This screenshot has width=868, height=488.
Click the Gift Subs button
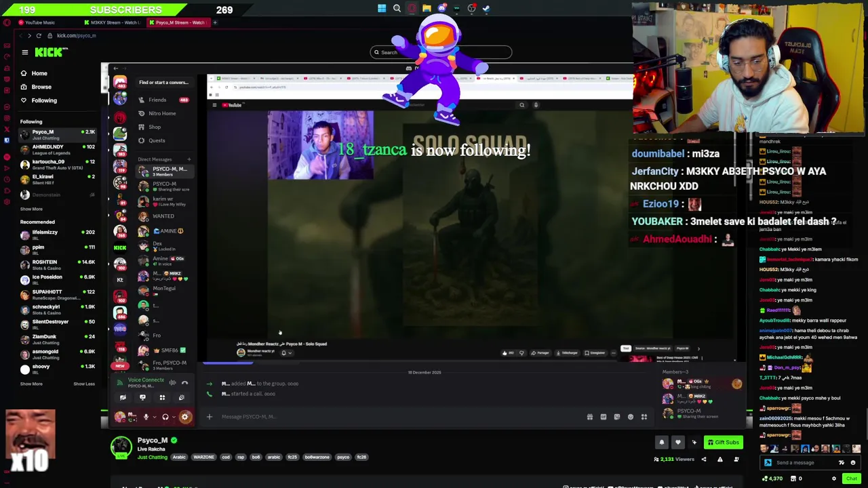tap(724, 443)
